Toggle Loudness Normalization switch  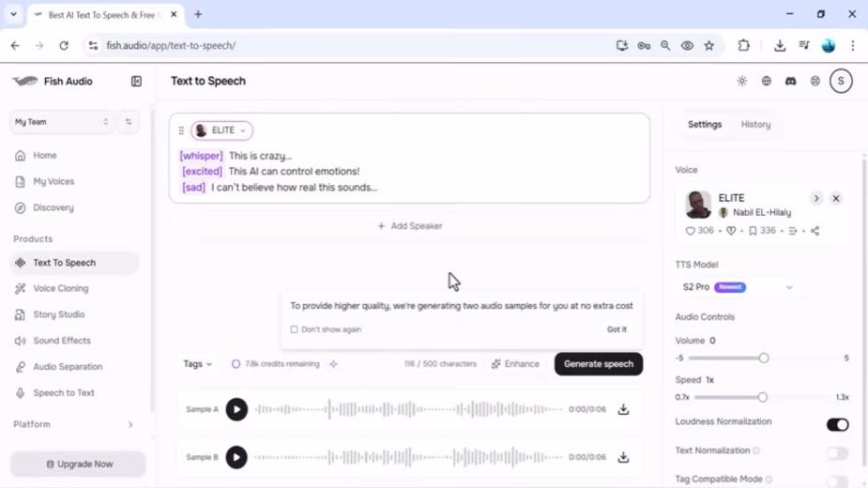click(x=838, y=425)
